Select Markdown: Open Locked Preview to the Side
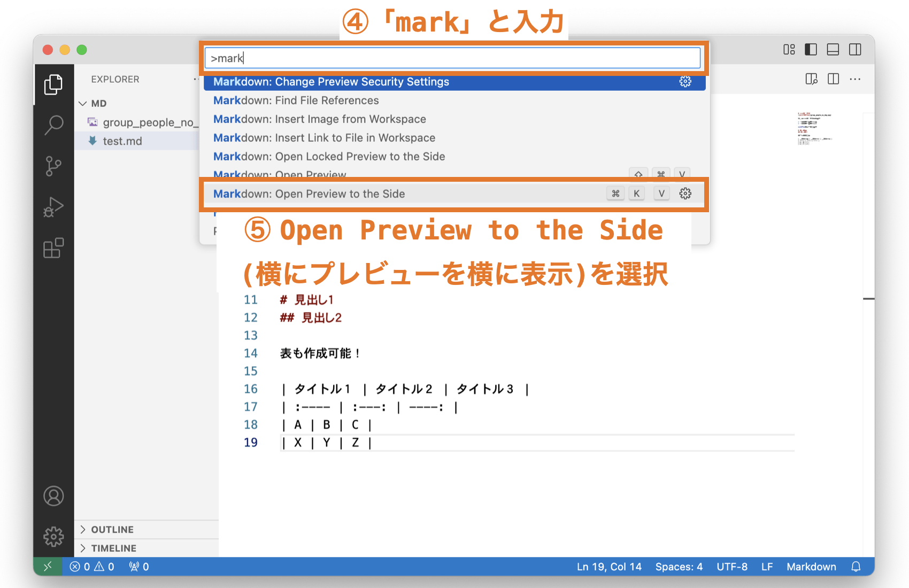This screenshot has width=909, height=588. coord(454,157)
